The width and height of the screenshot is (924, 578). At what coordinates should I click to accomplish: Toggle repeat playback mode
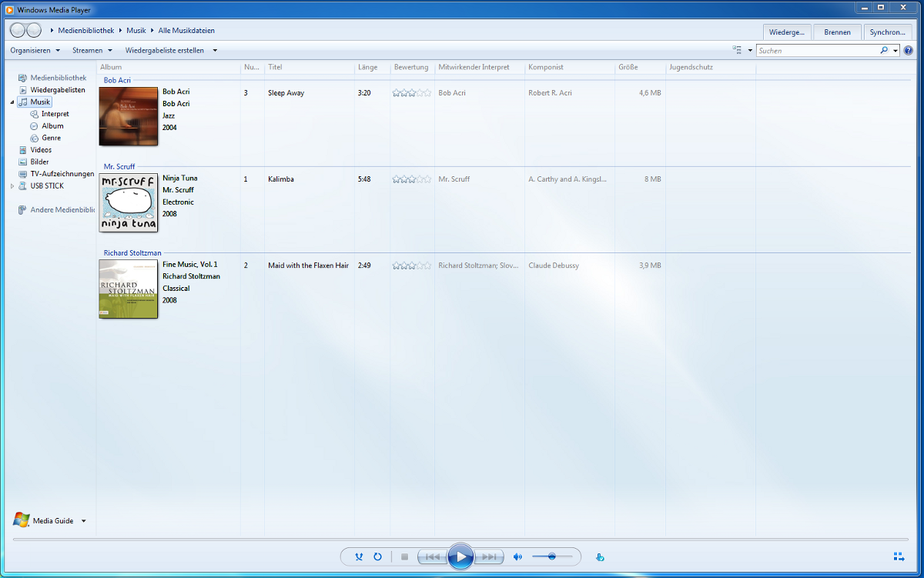[377, 556]
